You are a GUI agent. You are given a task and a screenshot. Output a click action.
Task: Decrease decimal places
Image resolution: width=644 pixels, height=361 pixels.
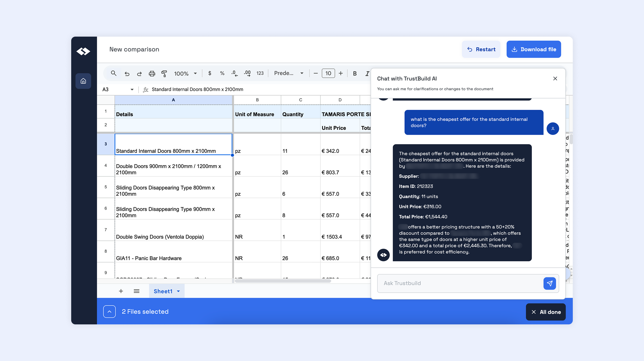tap(235, 73)
